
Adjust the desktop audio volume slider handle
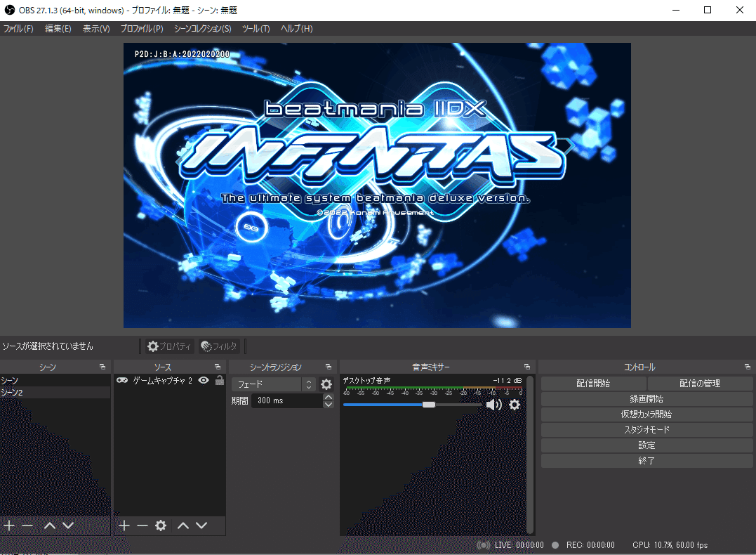pos(429,405)
